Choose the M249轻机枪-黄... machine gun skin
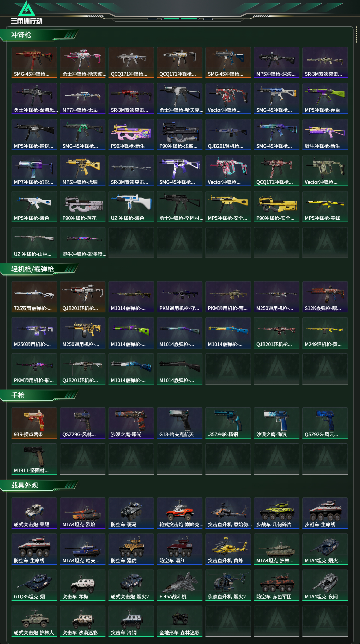 pos(325,333)
